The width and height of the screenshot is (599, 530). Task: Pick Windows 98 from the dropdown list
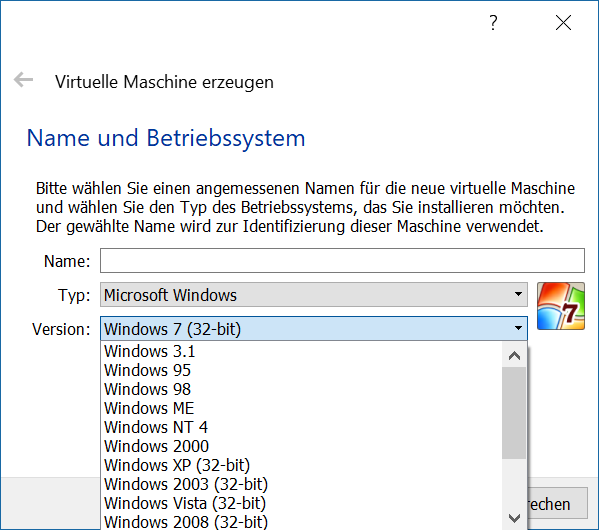point(302,389)
